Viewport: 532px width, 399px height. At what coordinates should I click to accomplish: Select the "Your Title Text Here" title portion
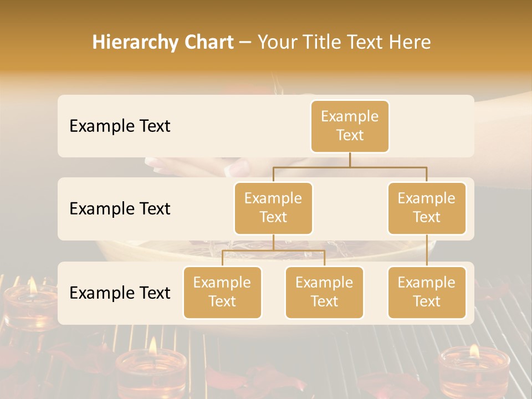click(344, 42)
